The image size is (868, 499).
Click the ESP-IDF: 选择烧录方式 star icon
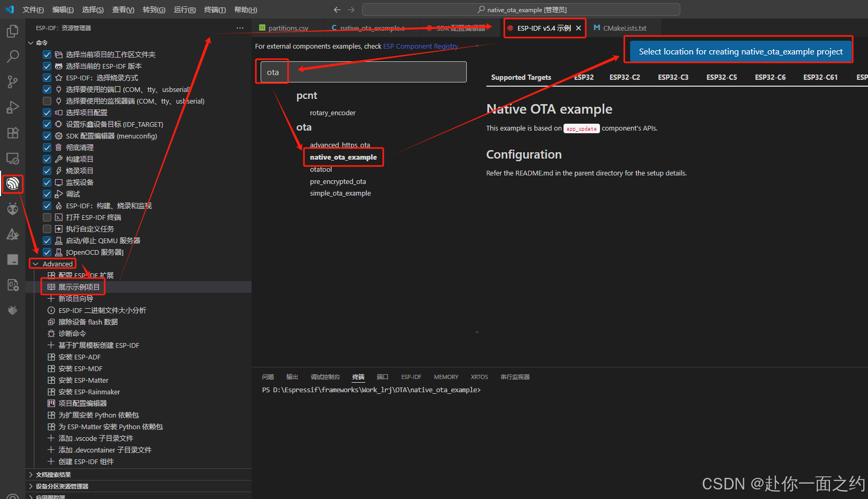[59, 78]
